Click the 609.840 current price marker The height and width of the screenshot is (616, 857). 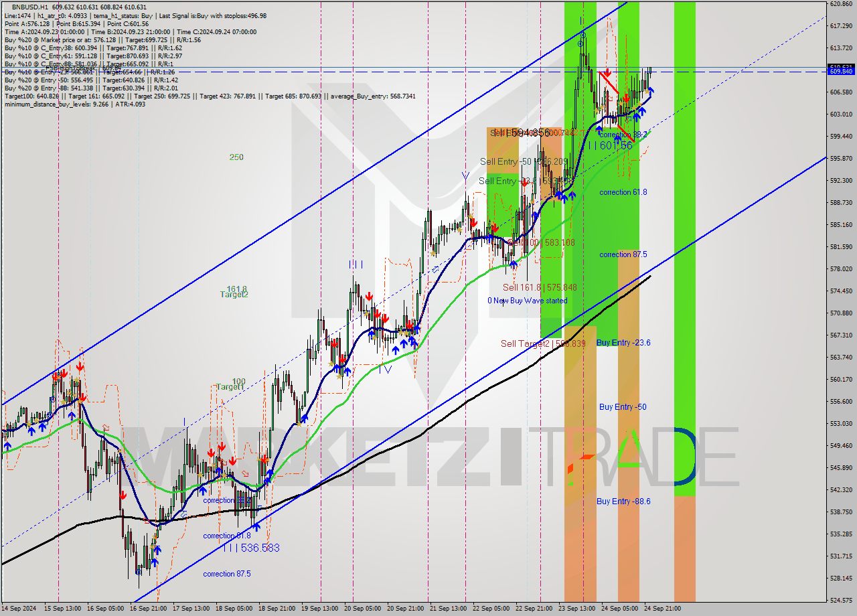tap(842, 72)
